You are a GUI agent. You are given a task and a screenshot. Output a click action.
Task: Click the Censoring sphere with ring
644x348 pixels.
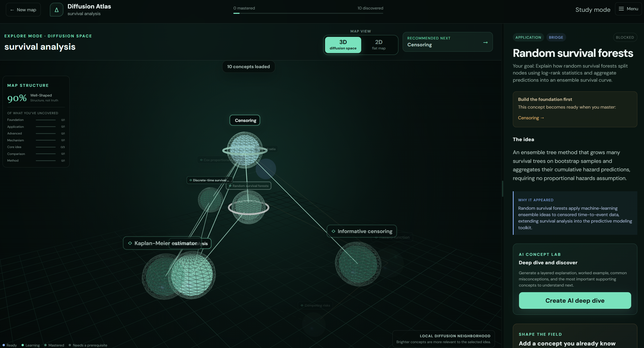pyautogui.click(x=245, y=150)
